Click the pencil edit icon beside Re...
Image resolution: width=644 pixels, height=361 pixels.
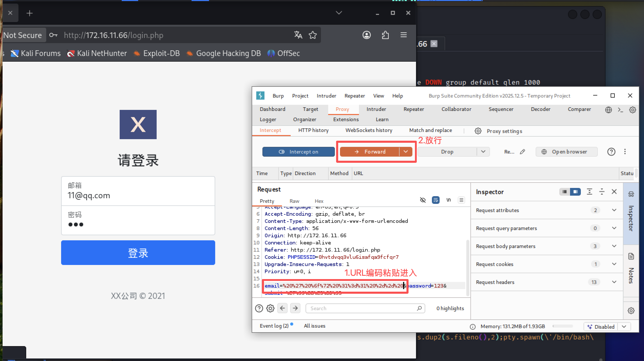point(522,152)
